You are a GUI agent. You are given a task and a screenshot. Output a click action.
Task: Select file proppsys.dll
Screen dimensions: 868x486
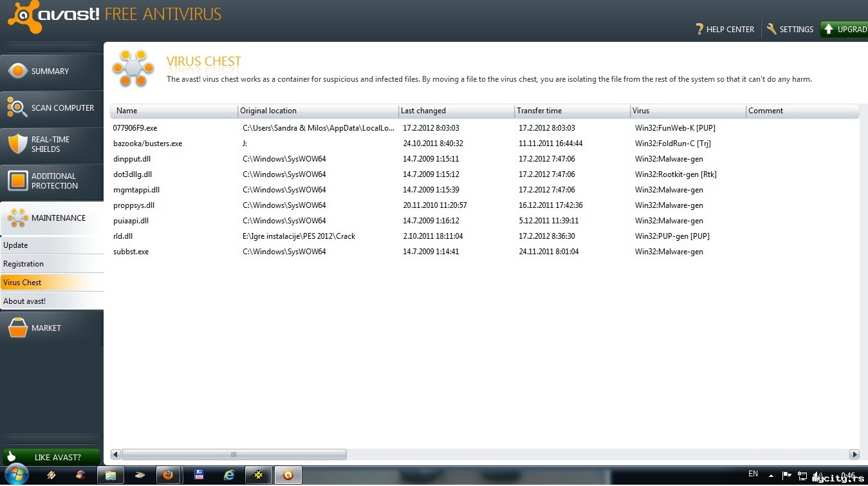coord(134,205)
